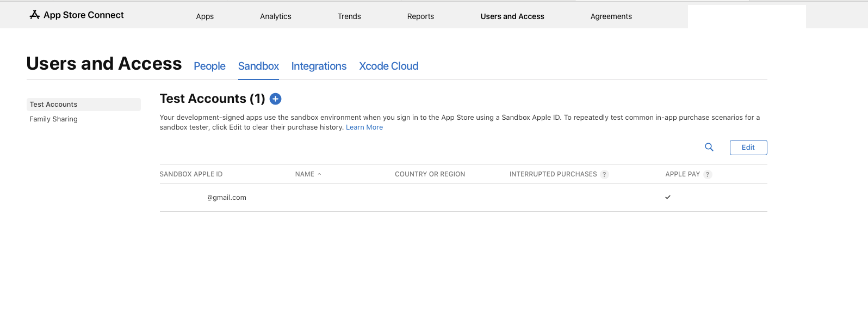Select Test Accounts in the sidebar
Screen dimensions: 868x324
54,105
